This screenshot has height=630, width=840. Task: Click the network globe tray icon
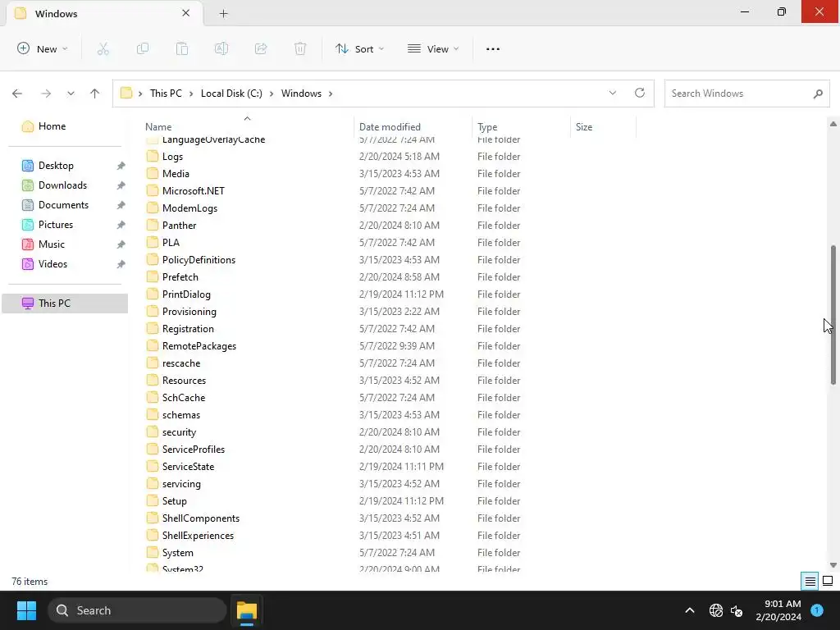[x=715, y=610]
